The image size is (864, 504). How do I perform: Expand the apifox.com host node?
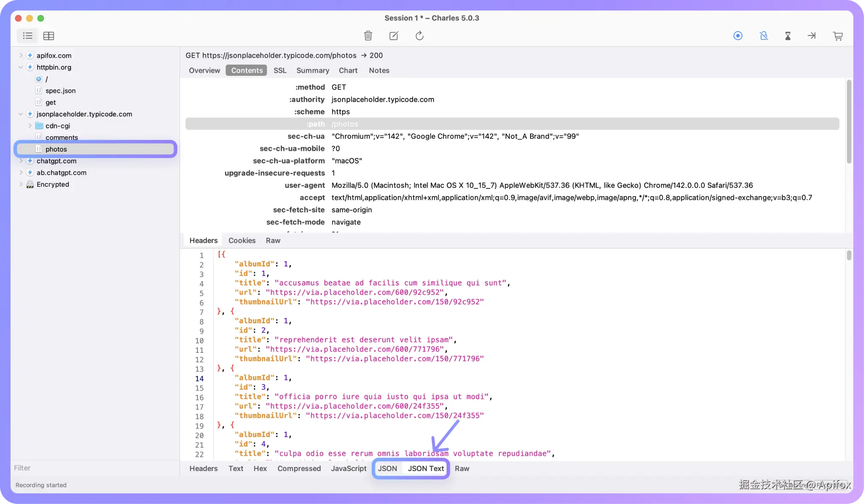pos(21,55)
